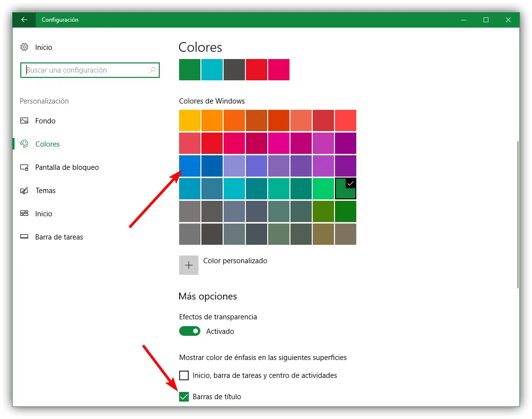532x419 pixels.
Task: Go to the Barra de tareas section
Action: point(59,237)
